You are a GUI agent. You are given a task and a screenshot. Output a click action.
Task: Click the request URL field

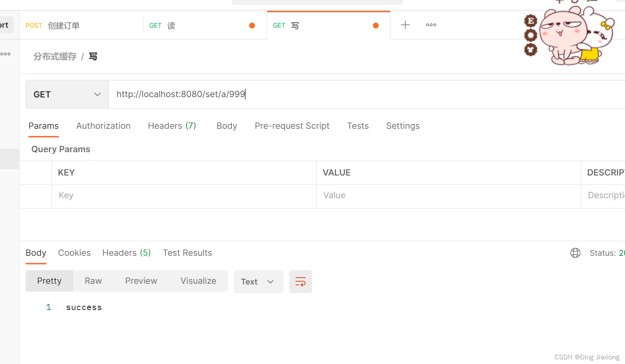(367, 94)
